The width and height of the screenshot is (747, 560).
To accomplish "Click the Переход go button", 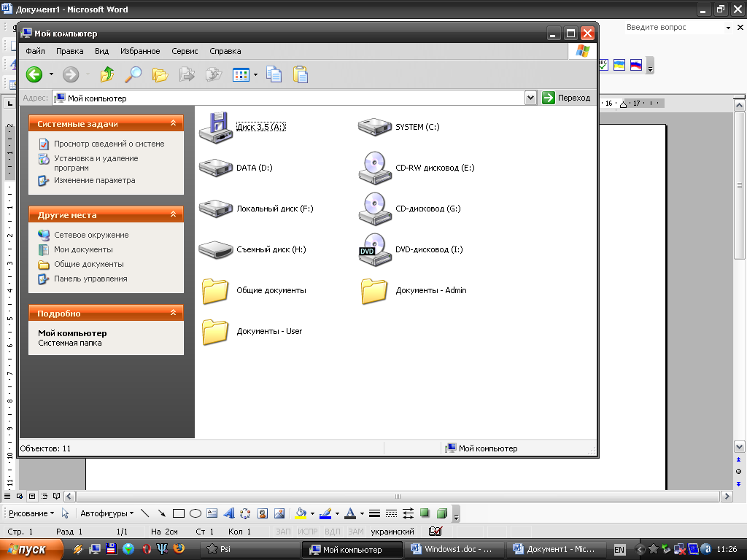I will [567, 98].
